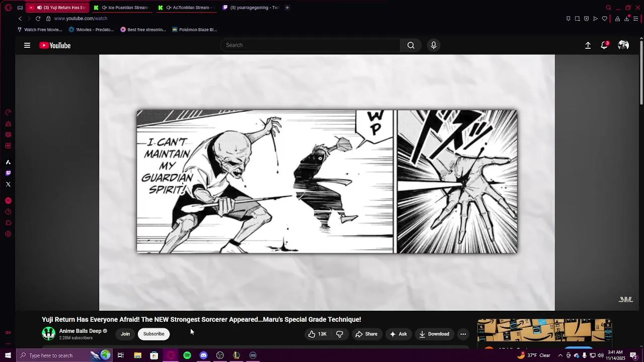Open browser downloads icon
Screen dimensions: 644x362
coord(626,19)
